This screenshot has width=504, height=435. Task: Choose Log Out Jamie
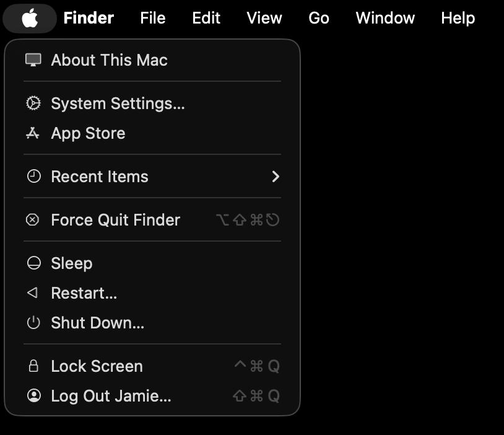(111, 395)
